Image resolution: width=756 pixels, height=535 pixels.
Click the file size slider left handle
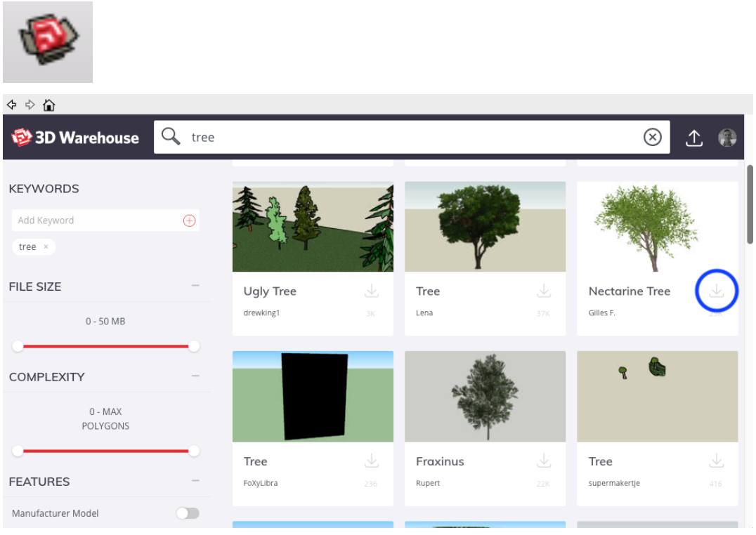coord(18,346)
